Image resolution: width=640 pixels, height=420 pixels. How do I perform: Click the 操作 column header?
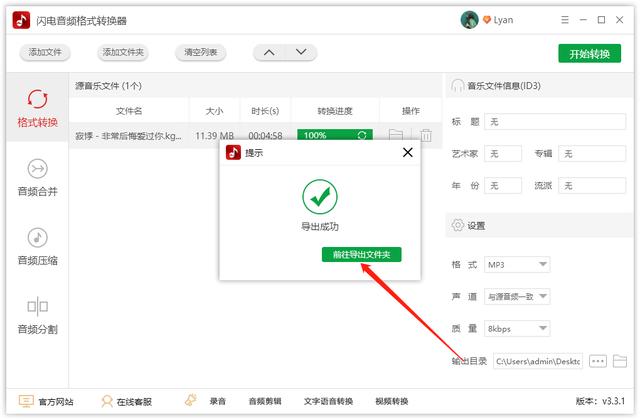tap(411, 111)
